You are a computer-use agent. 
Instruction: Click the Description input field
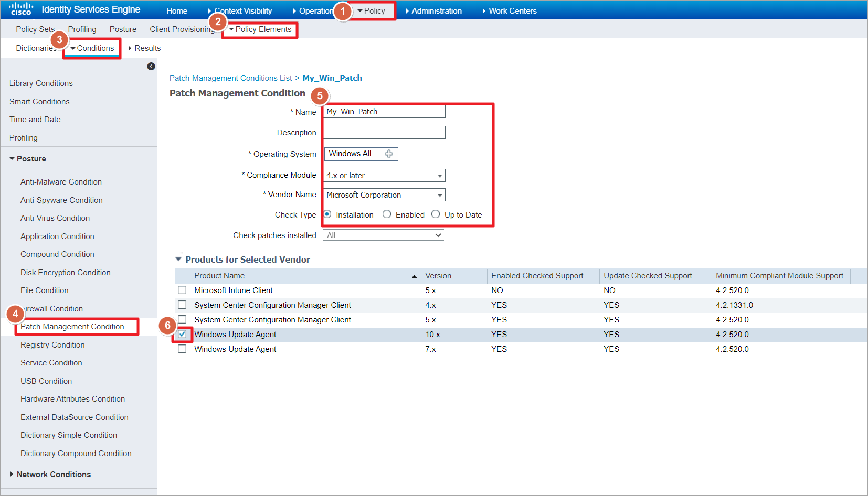pos(384,133)
